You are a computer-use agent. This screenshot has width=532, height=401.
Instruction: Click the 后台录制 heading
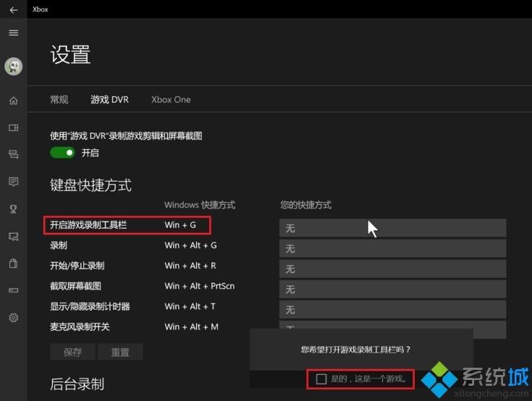[77, 384]
